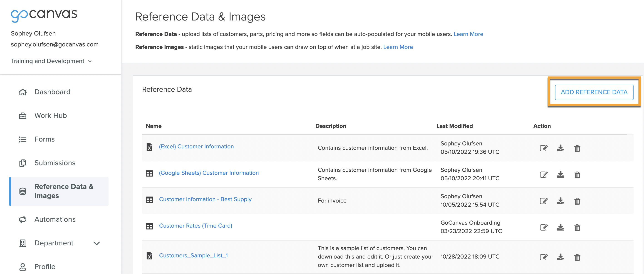Image resolution: width=644 pixels, height=274 pixels.
Task: Edit the (Excel) Customer Information entry
Action: click(543, 148)
